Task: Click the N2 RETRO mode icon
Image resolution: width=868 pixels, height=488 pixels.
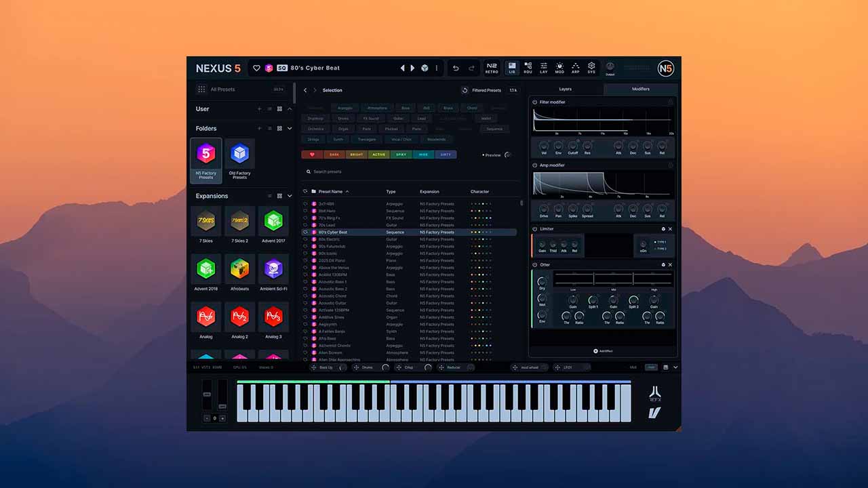Action: [491, 68]
